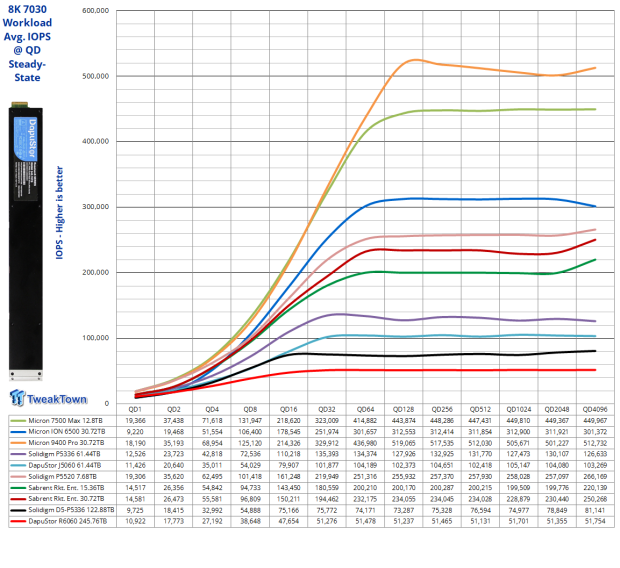Click the value 220,139 in the table
The height and width of the screenshot is (568, 620).
[595, 488]
